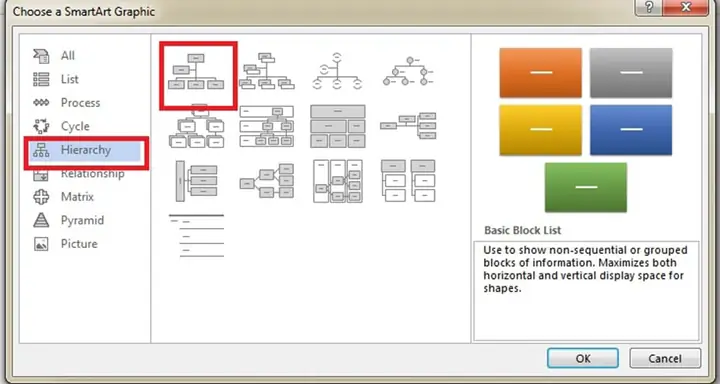Confirm selection with the OK button
This screenshot has width=720, height=384.
(583, 358)
